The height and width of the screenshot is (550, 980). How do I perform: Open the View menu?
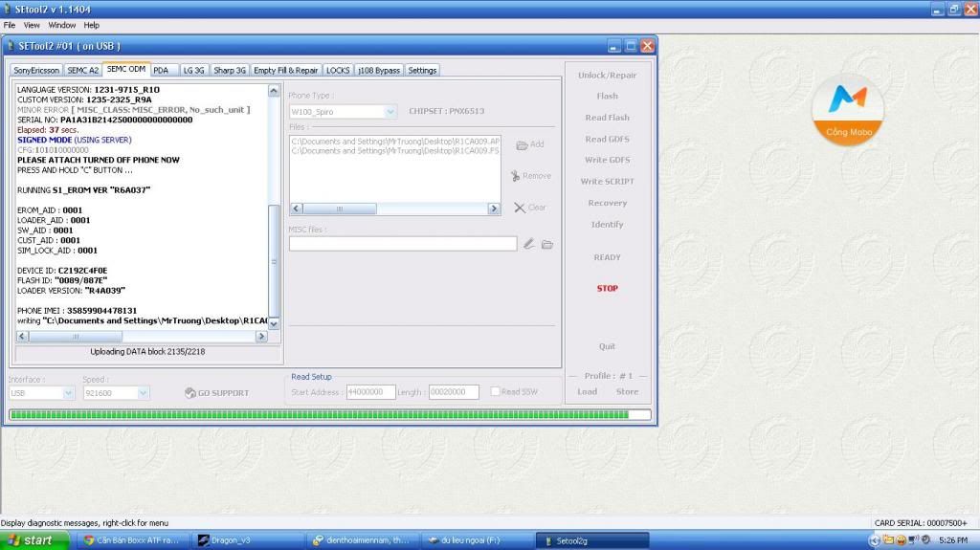tap(32, 25)
